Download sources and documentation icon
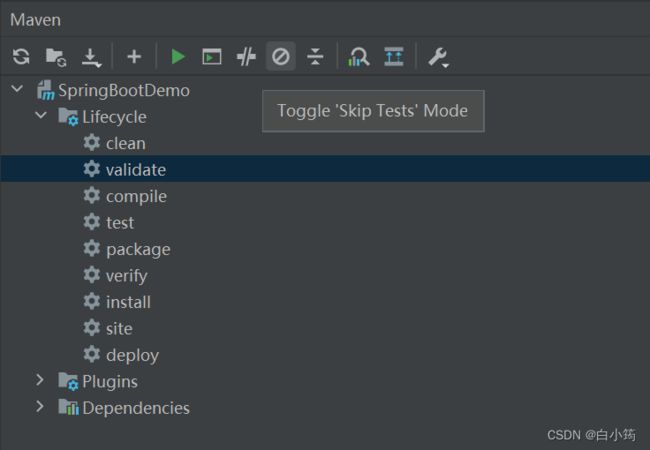The height and width of the screenshot is (450, 650). pyautogui.click(x=91, y=57)
